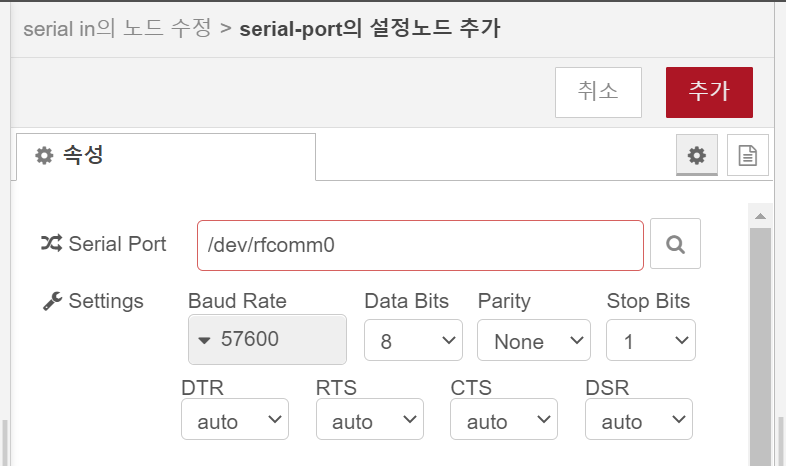Open the RTS auto dropdown
This screenshot has height=466, width=786.
coord(369,419)
